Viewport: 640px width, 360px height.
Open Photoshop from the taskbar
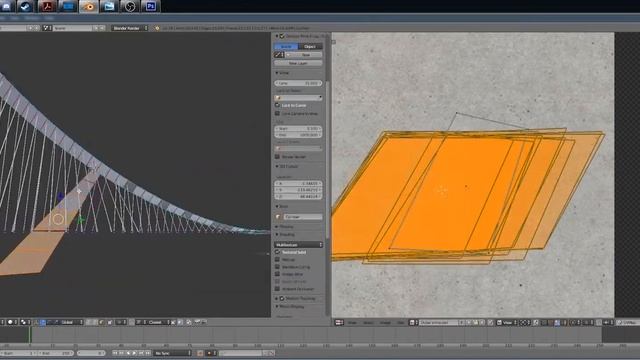pyautogui.click(x=151, y=6)
